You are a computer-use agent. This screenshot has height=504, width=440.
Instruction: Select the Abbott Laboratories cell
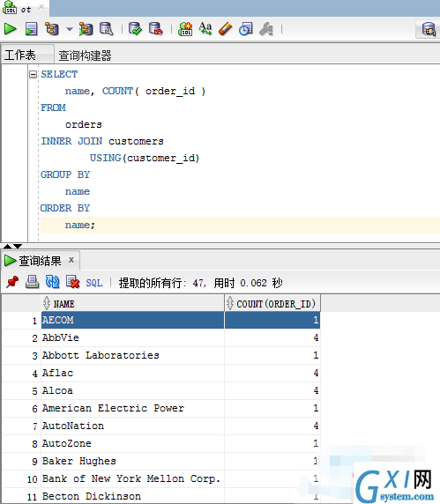pyautogui.click(x=133, y=355)
